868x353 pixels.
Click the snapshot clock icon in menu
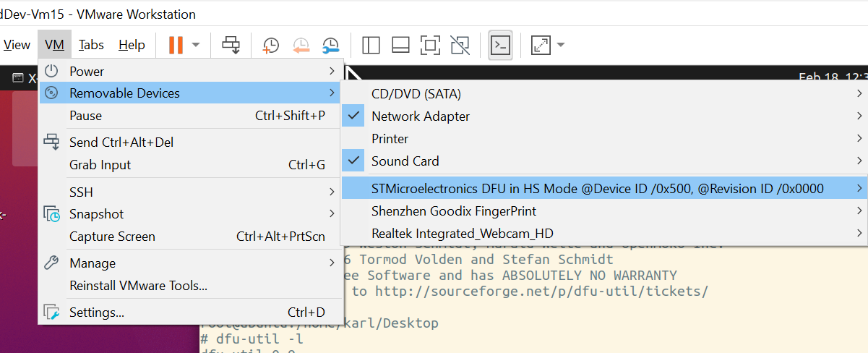coord(51,214)
